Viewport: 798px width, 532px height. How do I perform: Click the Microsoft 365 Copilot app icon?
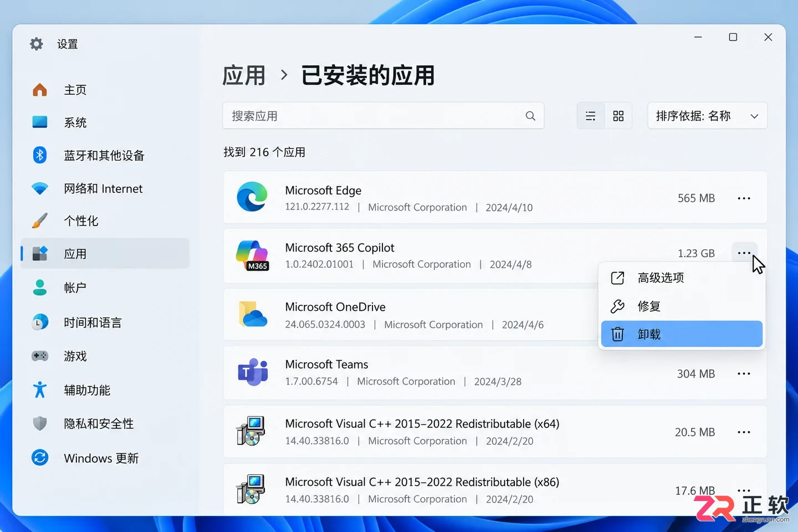[x=253, y=255]
